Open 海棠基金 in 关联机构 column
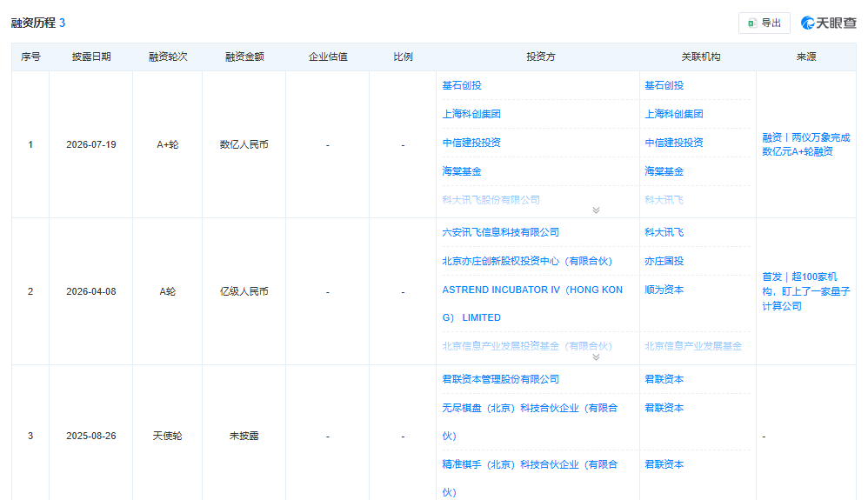Screen dimensions: 868x500 tap(664, 171)
